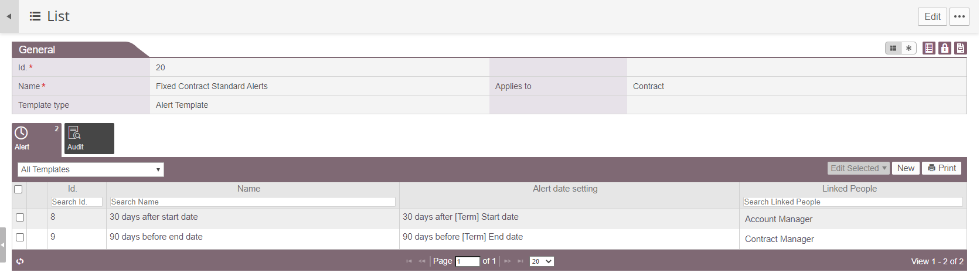980x276 pixels.
Task: Open the All Templates dropdown
Action: (x=91, y=169)
